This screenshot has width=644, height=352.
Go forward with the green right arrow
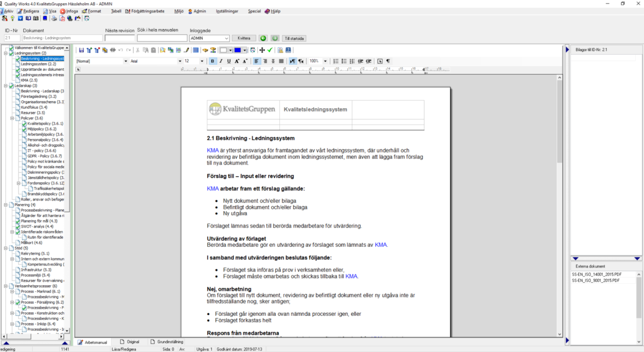click(275, 38)
